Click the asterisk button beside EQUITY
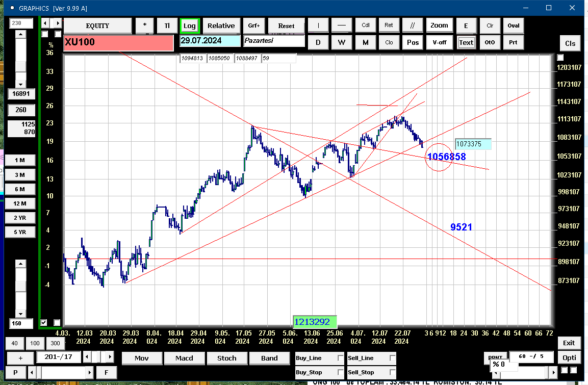 pos(145,25)
